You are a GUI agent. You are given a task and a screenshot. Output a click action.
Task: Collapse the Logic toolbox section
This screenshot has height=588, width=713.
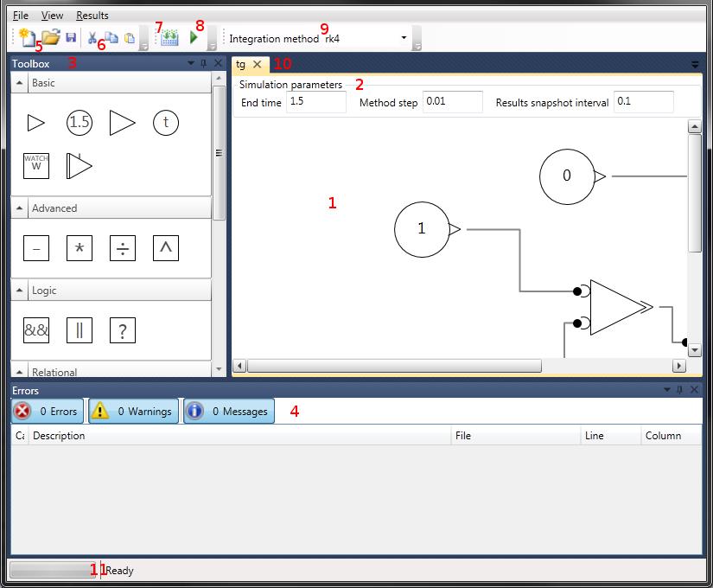(20, 290)
